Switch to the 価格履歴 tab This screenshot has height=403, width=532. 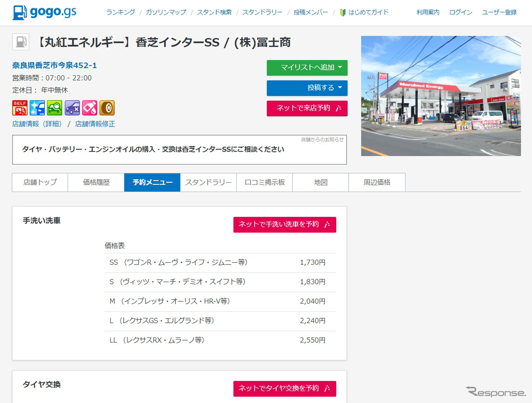coord(96,182)
